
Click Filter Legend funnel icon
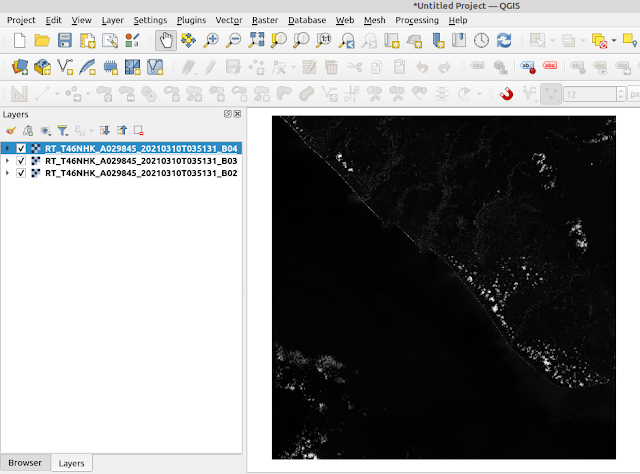62,131
